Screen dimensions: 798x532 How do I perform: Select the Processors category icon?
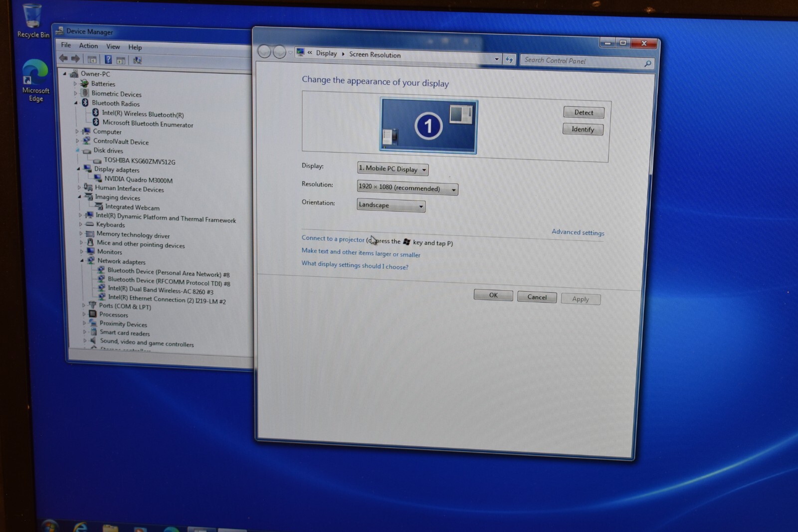pos(92,314)
